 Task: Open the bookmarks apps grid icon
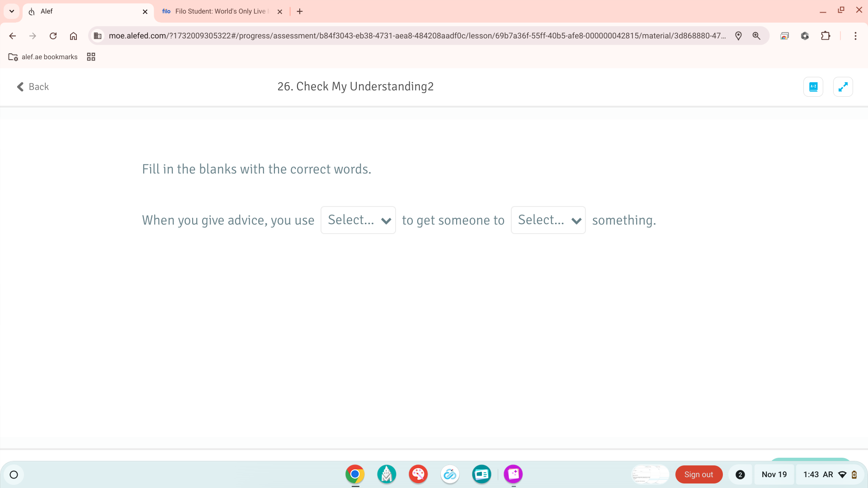click(x=91, y=57)
